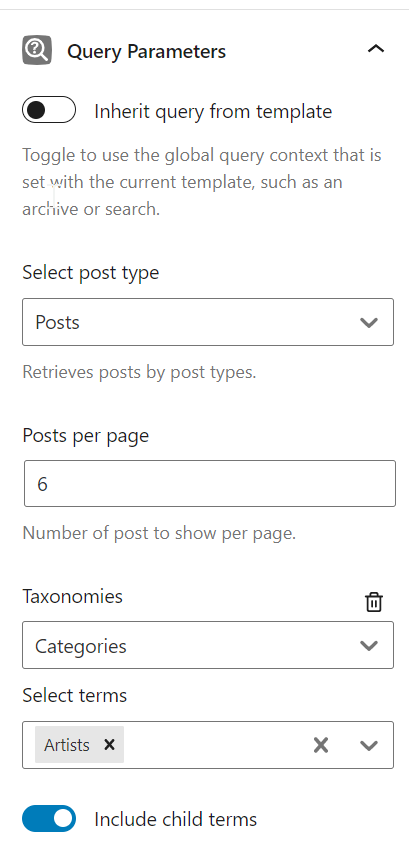Click the Query Parameters magnifier icon
This screenshot has height=854, width=409.
(37, 50)
